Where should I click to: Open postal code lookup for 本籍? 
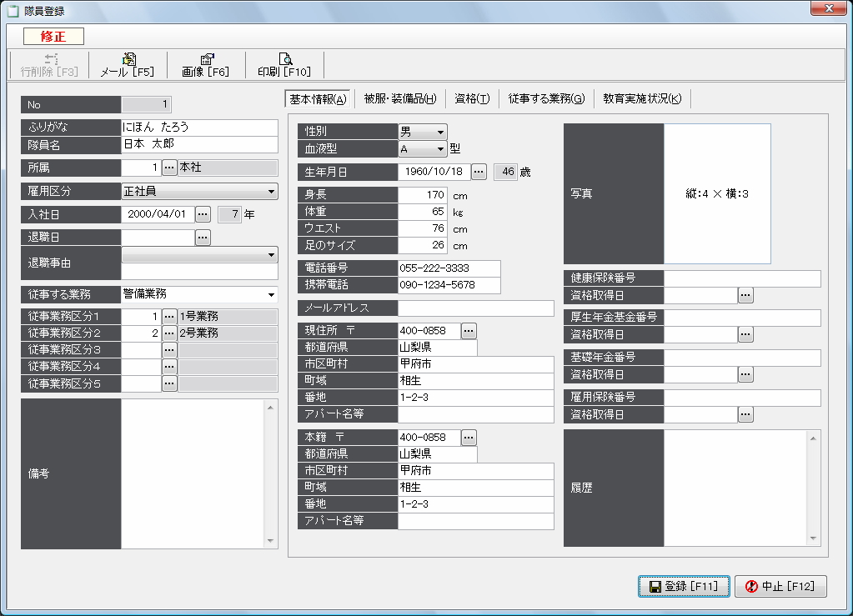click(x=469, y=438)
